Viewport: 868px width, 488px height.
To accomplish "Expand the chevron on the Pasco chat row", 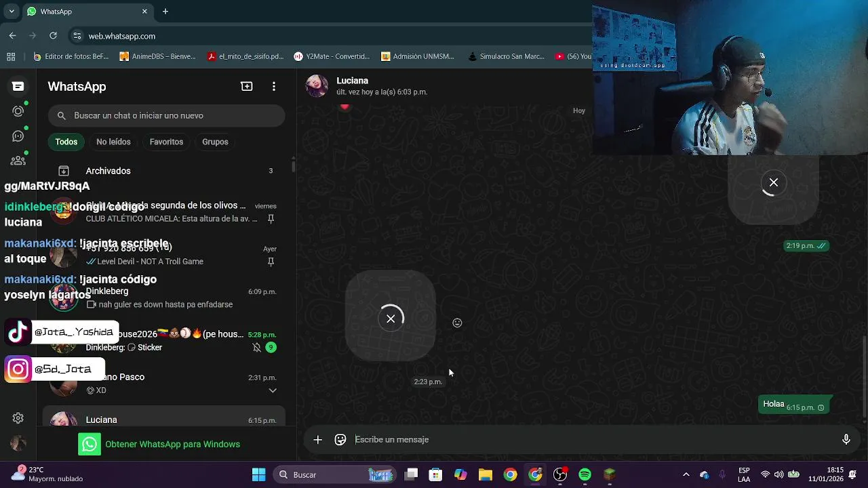I will point(273,390).
